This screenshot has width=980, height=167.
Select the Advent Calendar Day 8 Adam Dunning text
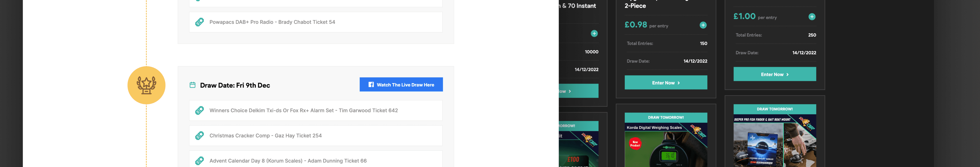click(x=288, y=161)
